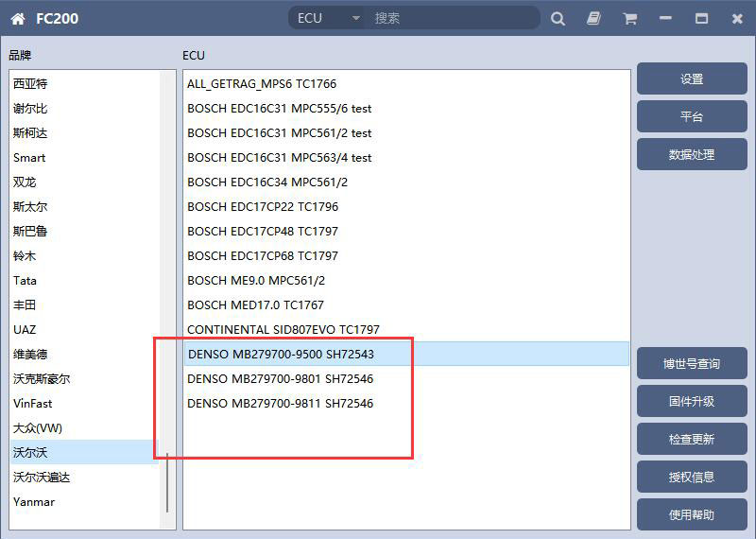
Task: Maximize the FC200 window
Action: tap(701, 19)
